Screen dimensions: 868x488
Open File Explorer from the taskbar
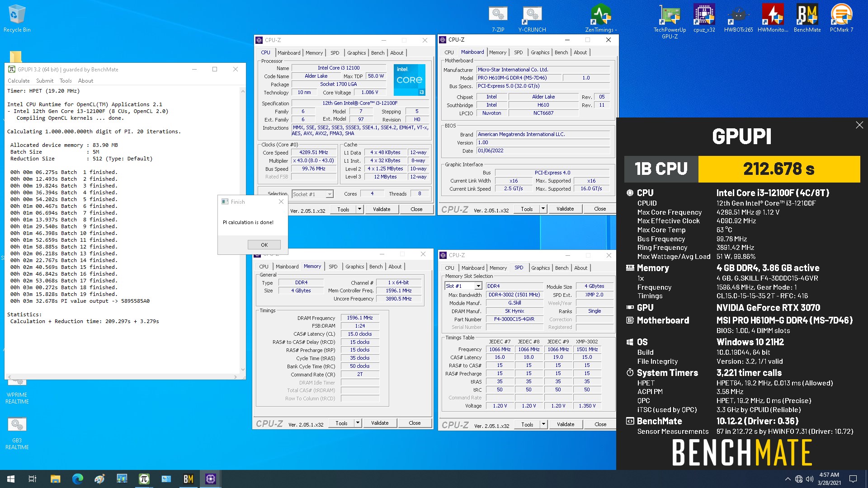[x=55, y=479]
